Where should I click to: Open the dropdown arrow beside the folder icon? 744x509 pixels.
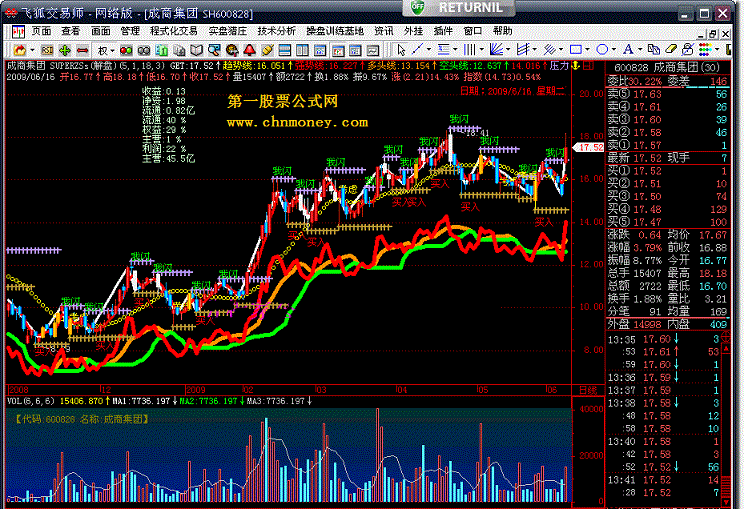tap(32, 50)
